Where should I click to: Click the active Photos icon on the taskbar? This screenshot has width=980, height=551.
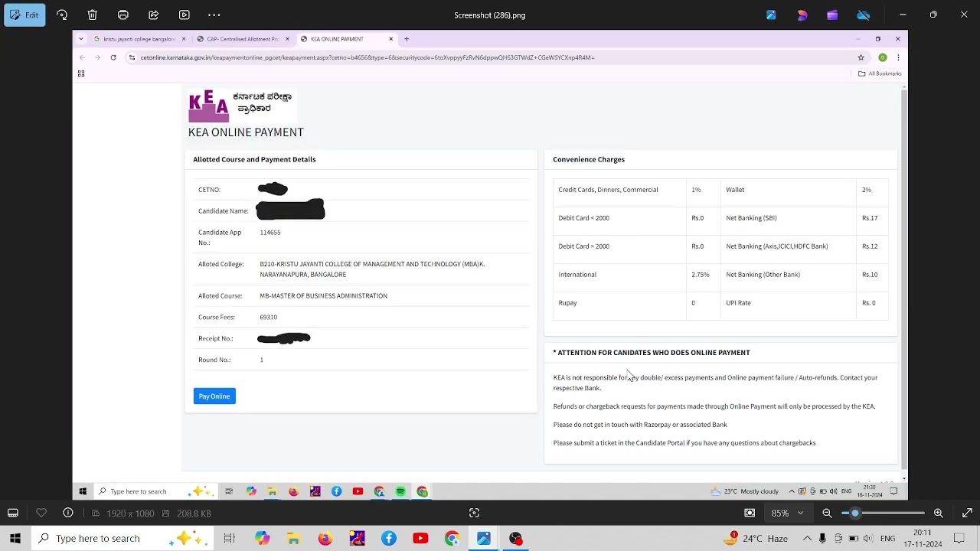tap(484, 539)
